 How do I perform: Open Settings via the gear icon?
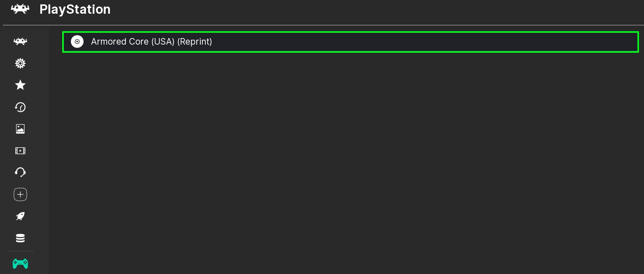20,63
